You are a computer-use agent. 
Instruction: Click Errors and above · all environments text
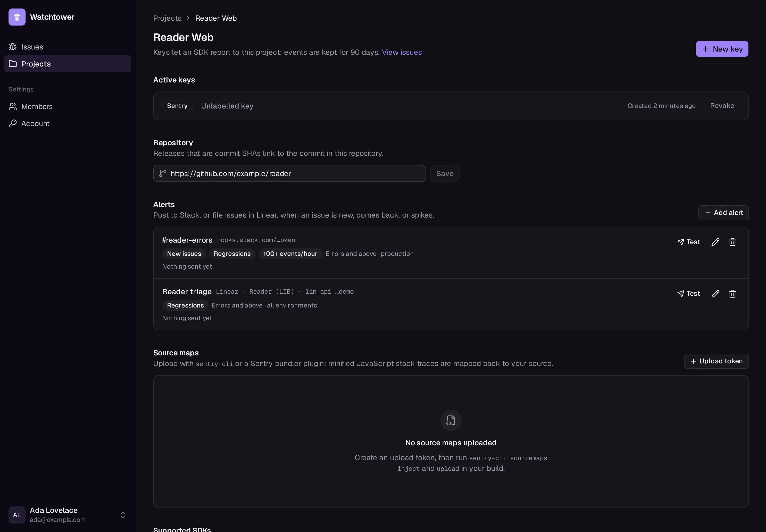(264, 306)
